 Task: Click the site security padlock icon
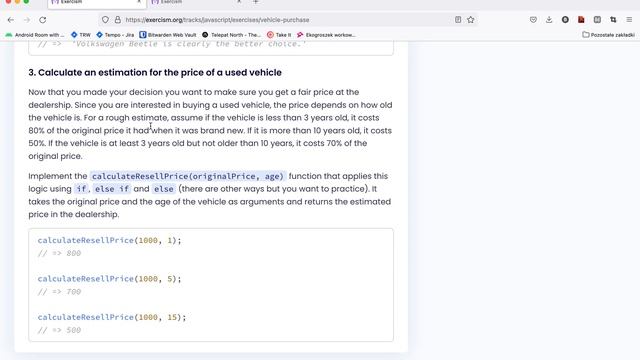pos(118,20)
